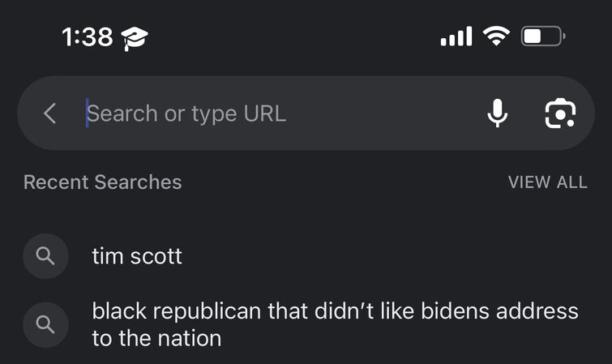The width and height of the screenshot is (612, 364).
Task: Tap the cellular signal bars icon
Action: point(456,36)
